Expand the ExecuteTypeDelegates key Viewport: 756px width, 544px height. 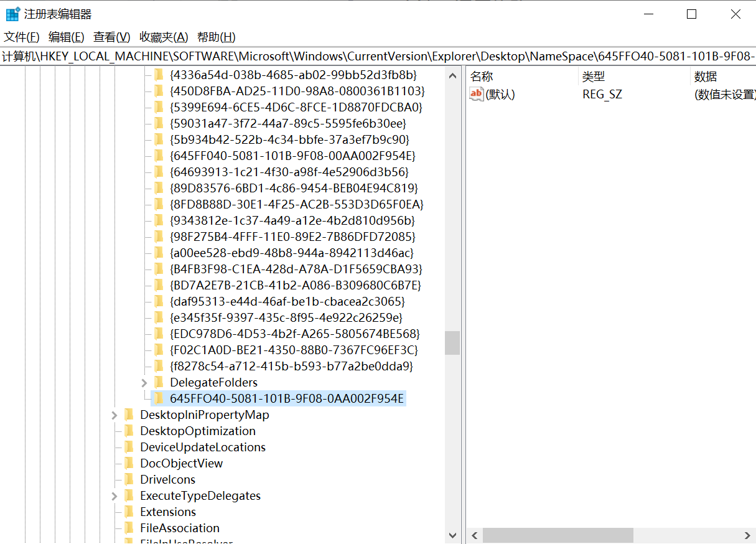[x=114, y=496]
